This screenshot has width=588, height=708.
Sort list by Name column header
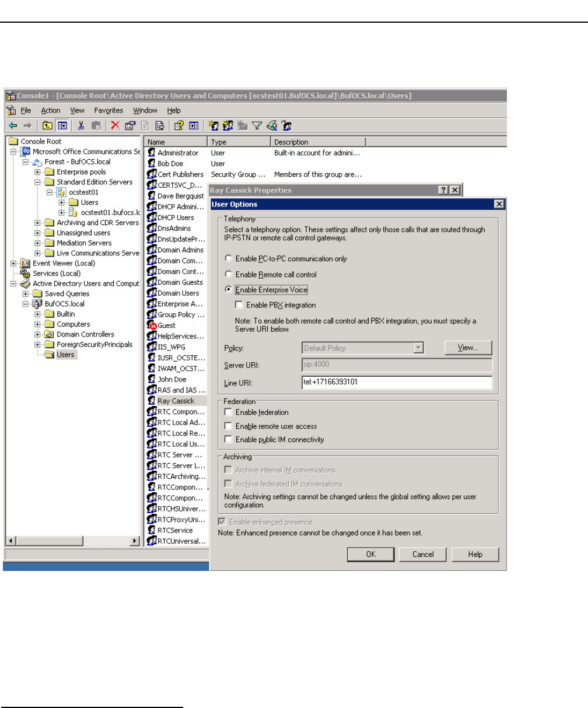[176, 142]
